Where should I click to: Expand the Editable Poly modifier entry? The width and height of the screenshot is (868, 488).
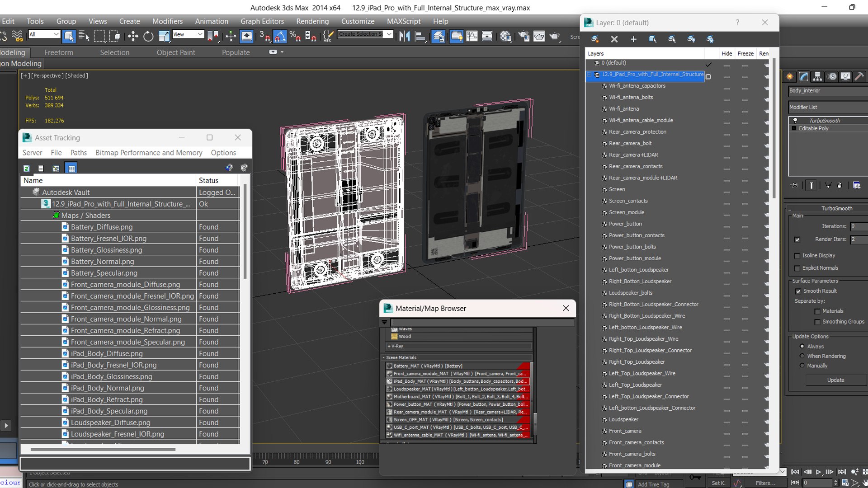point(794,128)
